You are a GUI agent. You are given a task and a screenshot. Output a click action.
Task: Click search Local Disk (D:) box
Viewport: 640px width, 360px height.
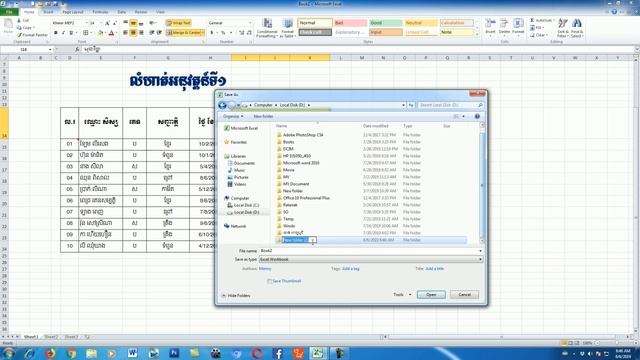pyautogui.click(x=451, y=105)
